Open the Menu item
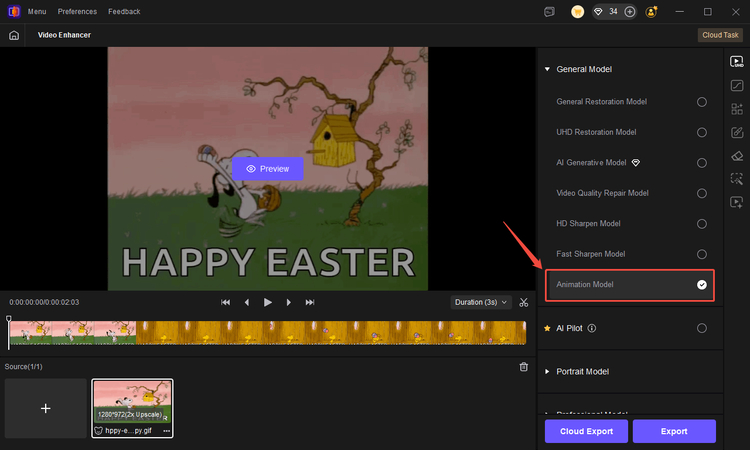 (x=37, y=11)
